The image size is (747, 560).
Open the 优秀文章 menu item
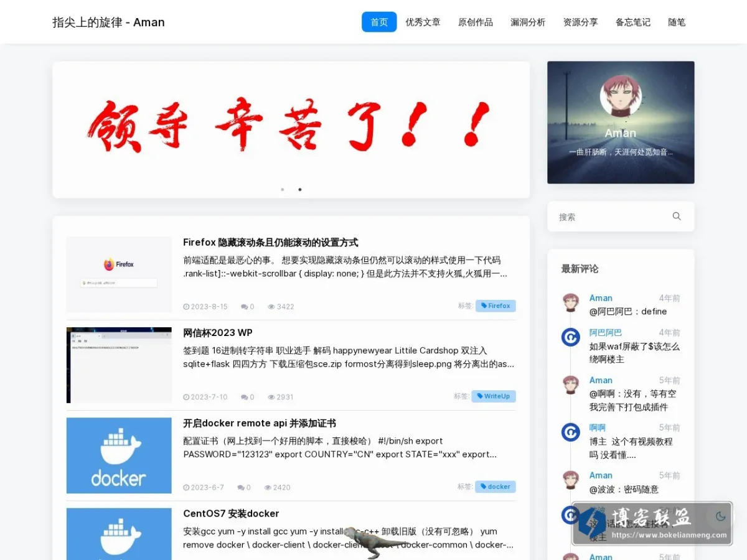423,22
